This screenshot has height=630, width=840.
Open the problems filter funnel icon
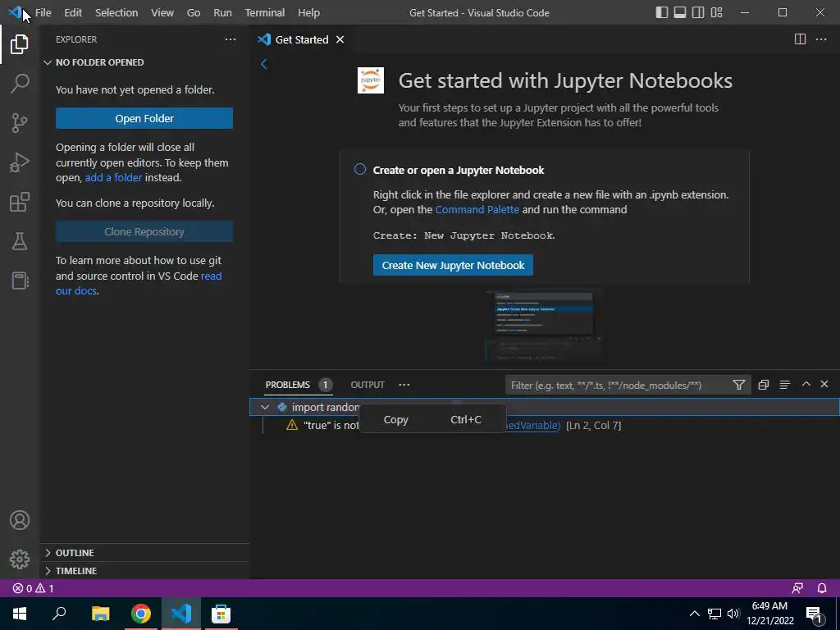[739, 385]
